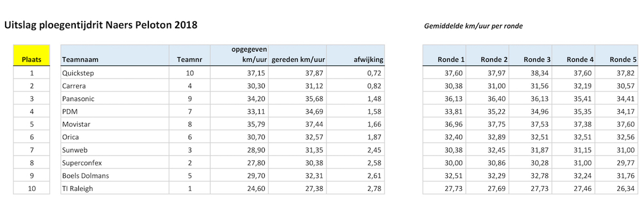The width and height of the screenshot is (644, 215).
Task: Click the afwijking column header
Action: (x=355, y=55)
